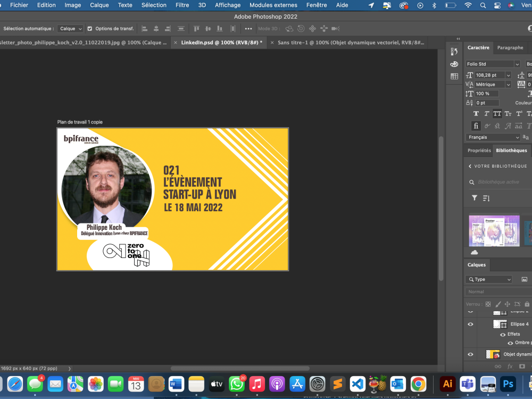Open the Calque auto-select dropdown
Viewport: 532px width, 399px height.
point(70,29)
